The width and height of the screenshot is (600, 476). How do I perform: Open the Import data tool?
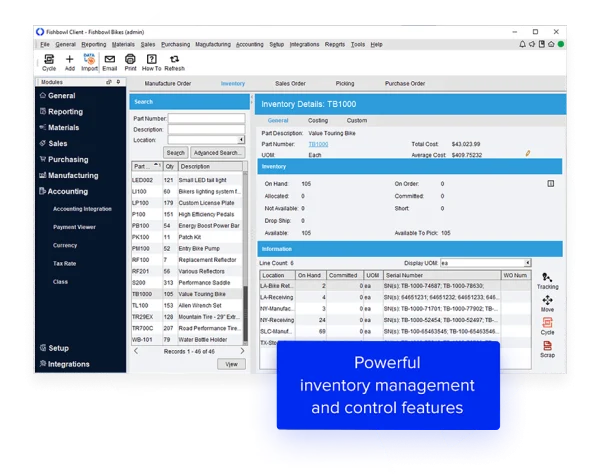pyautogui.click(x=89, y=62)
